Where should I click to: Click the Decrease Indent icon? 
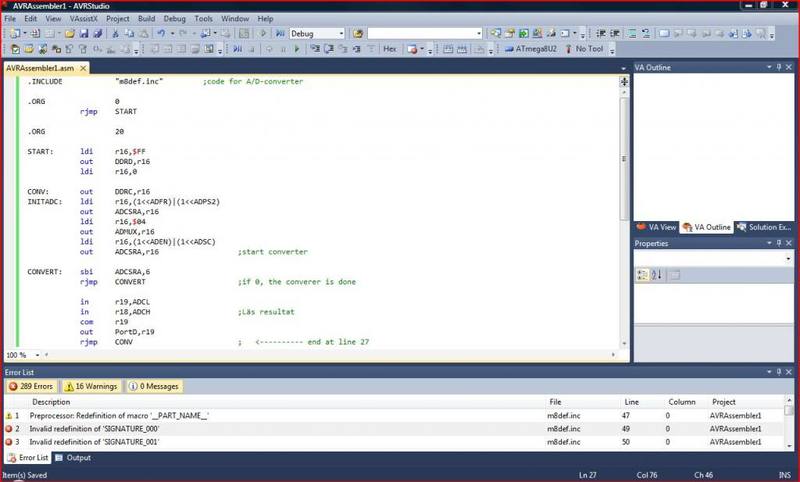coord(601,34)
